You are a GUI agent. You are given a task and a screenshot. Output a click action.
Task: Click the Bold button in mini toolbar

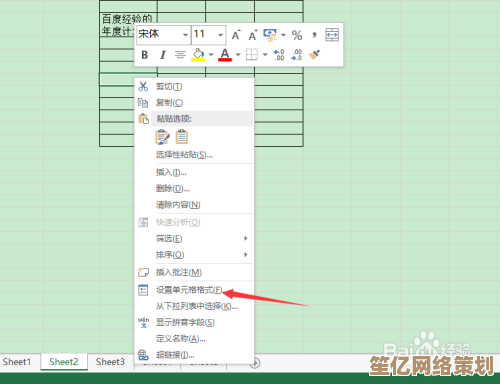144,55
